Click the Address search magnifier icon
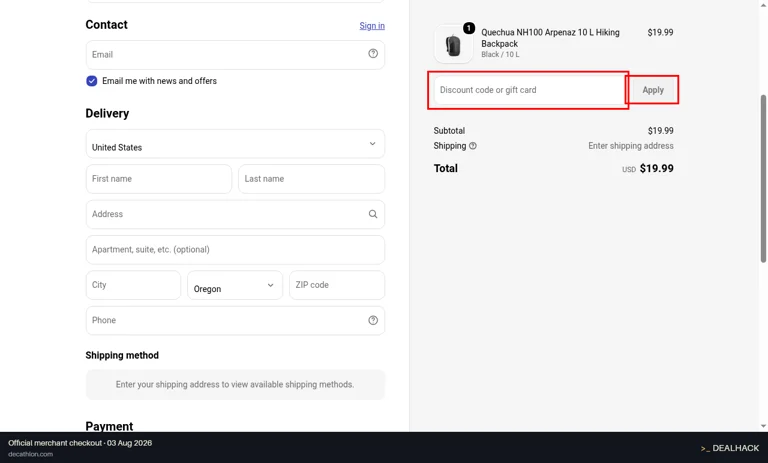 click(x=373, y=214)
